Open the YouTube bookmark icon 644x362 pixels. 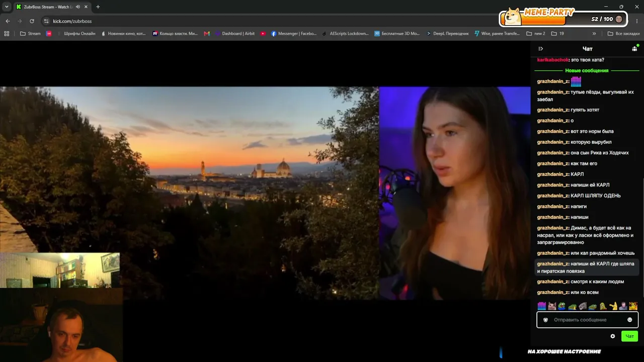(263, 34)
